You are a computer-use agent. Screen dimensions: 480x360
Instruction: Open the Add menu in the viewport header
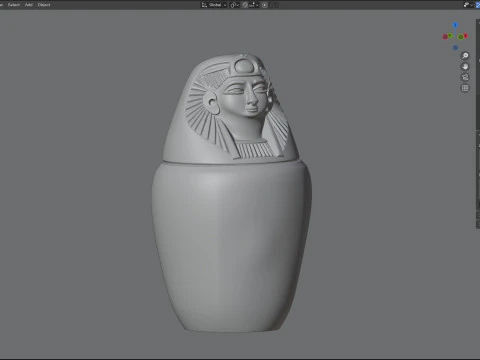pyautogui.click(x=29, y=5)
